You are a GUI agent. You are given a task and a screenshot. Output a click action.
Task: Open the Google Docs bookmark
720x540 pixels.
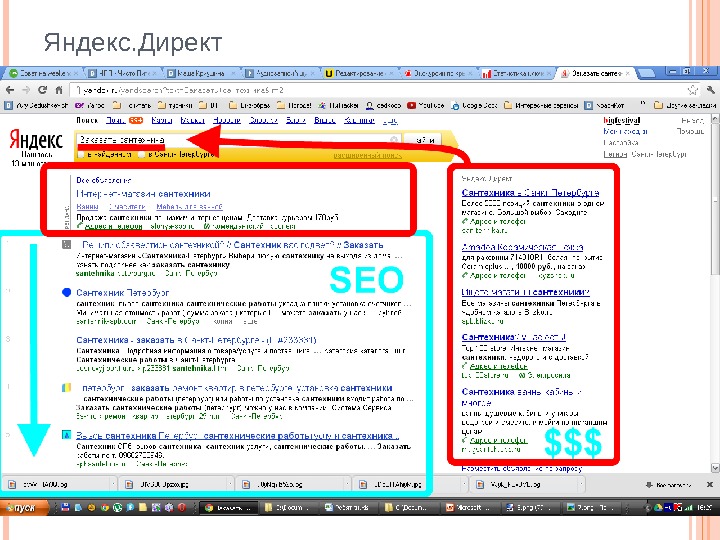[474, 105]
